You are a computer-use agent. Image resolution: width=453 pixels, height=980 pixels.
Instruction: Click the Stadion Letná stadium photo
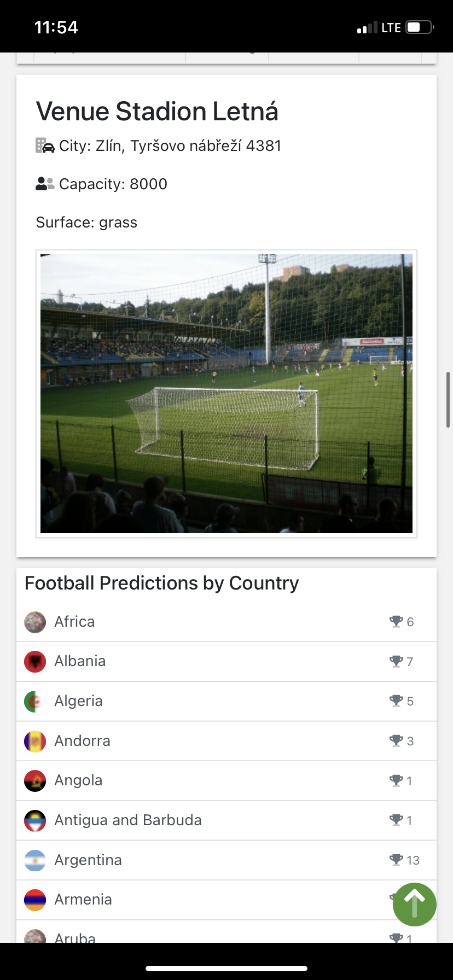click(x=226, y=394)
